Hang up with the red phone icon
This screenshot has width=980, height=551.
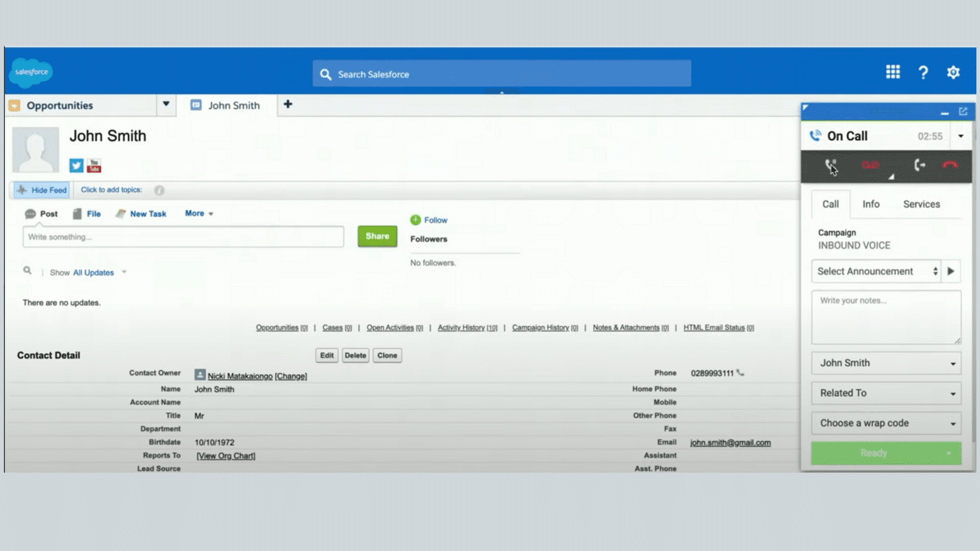(x=950, y=165)
